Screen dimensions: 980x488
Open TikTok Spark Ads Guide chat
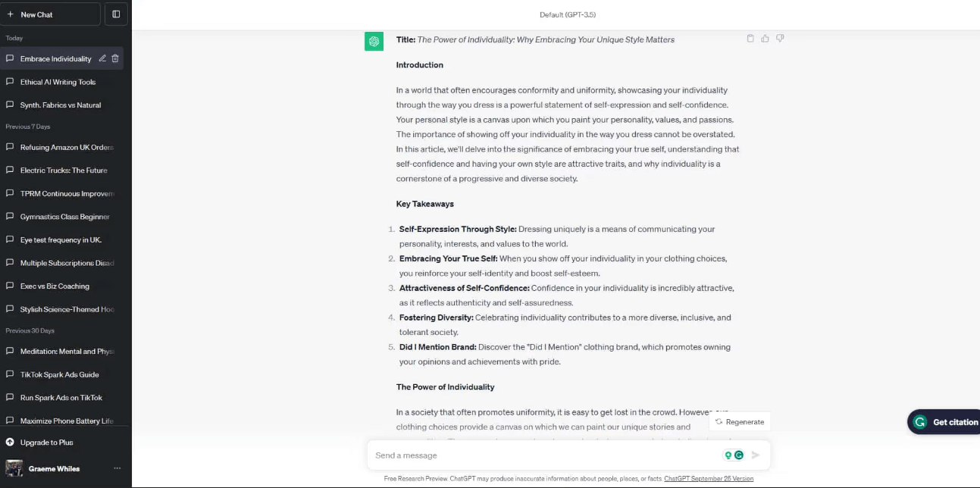pyautogui.click(x=59, y=374)
